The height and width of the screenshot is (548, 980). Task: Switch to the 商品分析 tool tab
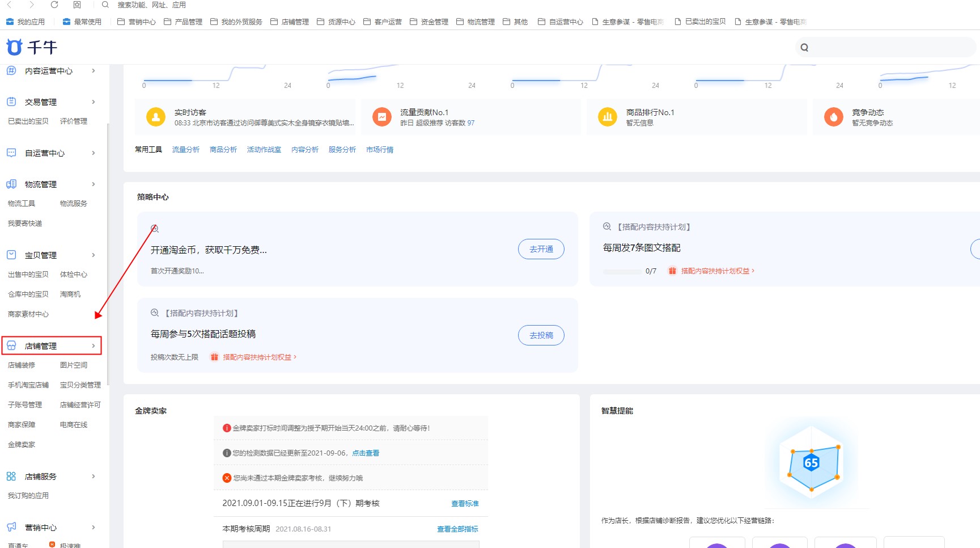click(x=223, y=149)
